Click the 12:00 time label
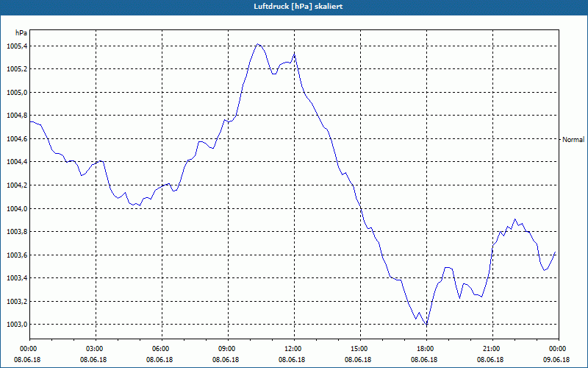The height and width of the screenshot is (368, 588). click(292, 348)
